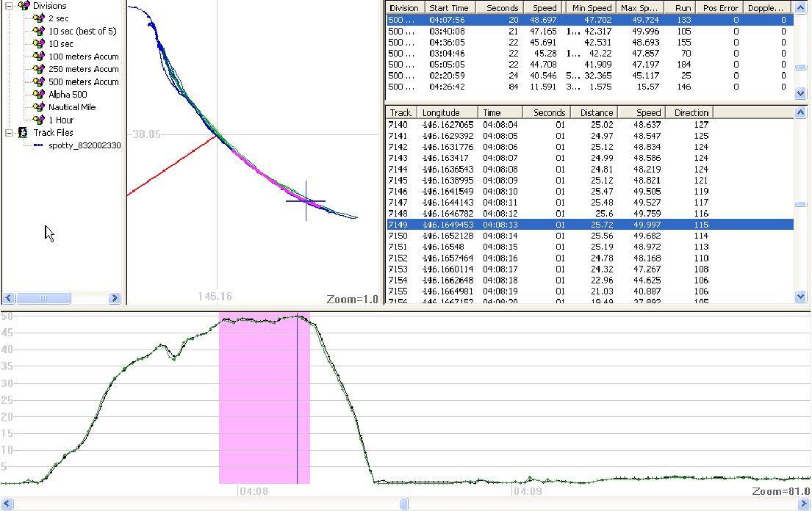This screenshot has height=511, width=812.
Task: Sort track points by Direction column
Action: 691,112
